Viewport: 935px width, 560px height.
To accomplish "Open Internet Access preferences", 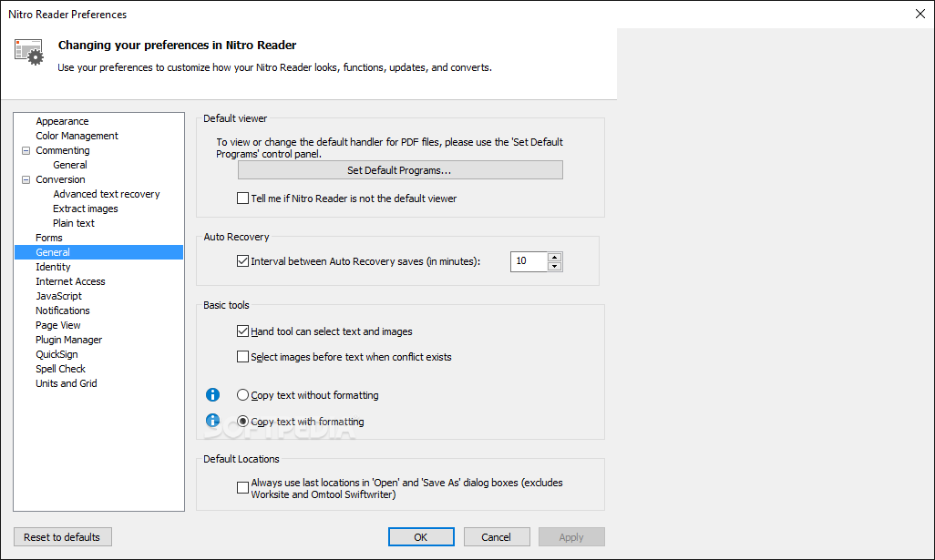I will click(70, 281).
